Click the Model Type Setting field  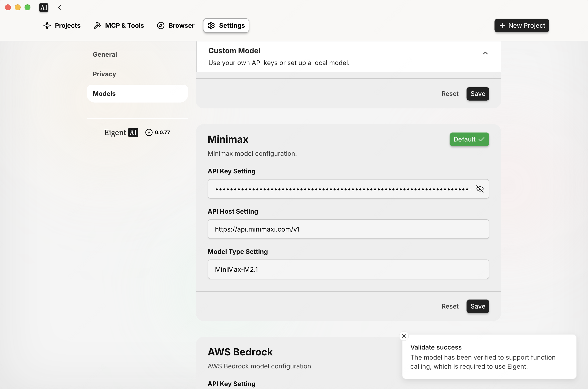[x=348, y=269]
